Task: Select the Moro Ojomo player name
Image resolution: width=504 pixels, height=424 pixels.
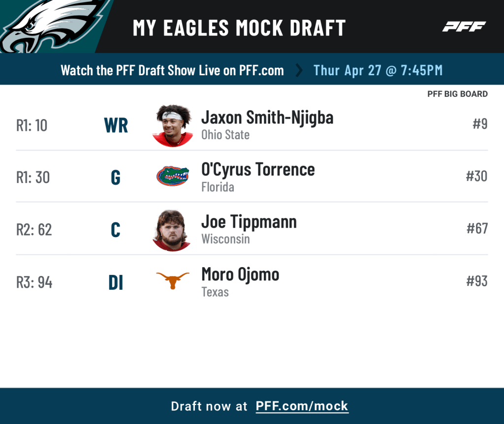Action: 240,274
